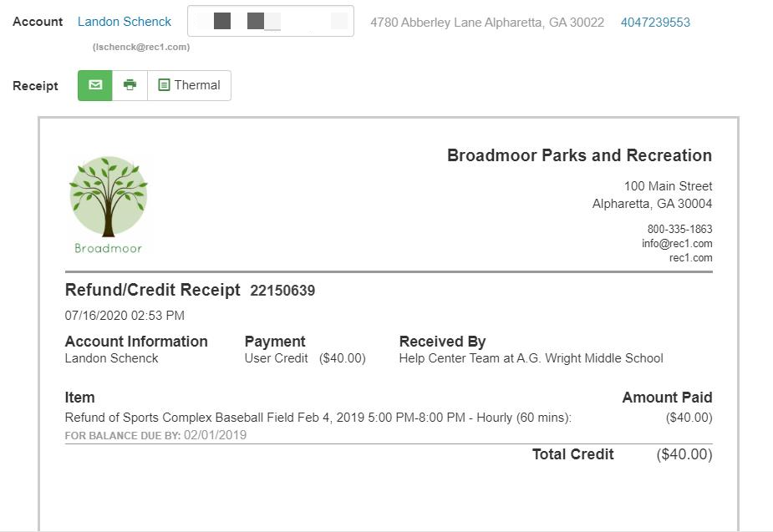
Task: Print the receipt using the printer icon
Action: [130, 86]
